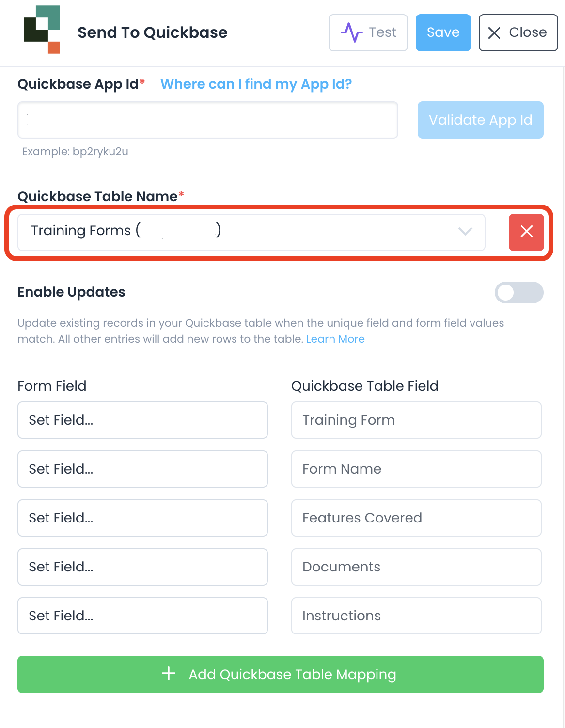The width and height of the screenshot is (565, 728).
Task: Set form field for Documents mapping
Action: pos(142,567)
